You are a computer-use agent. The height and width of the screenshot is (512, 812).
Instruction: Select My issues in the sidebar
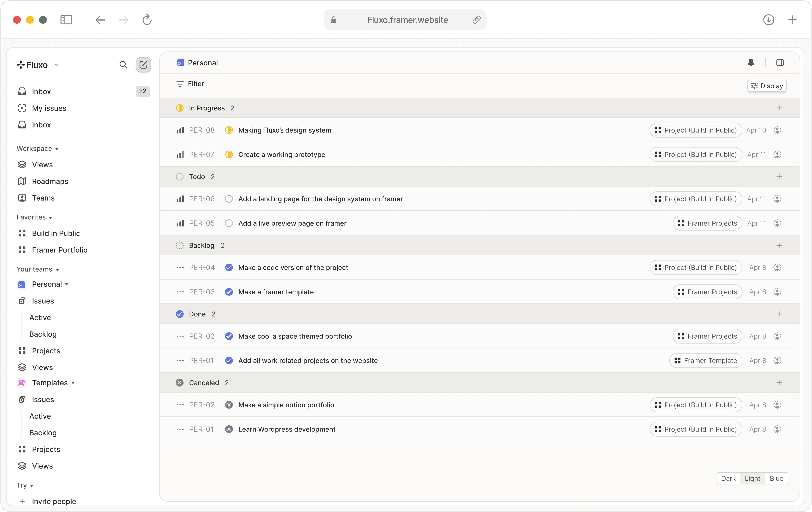49,108
